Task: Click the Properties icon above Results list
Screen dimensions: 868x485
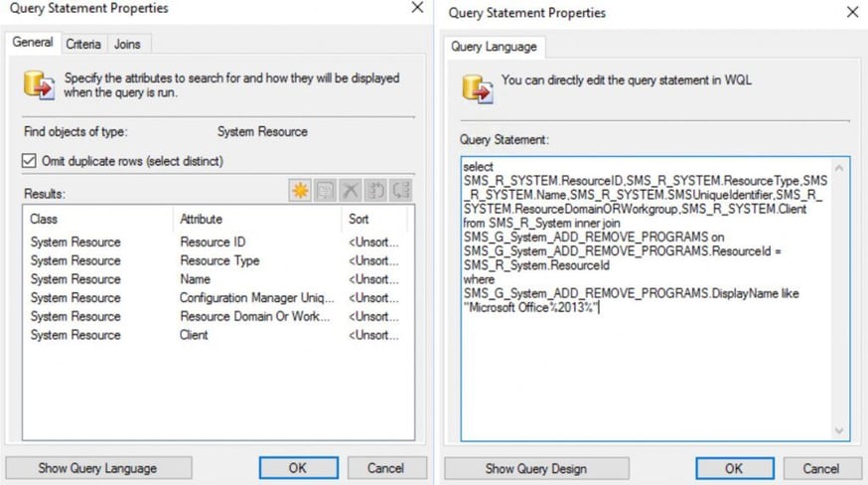Action: click(326, 191)
